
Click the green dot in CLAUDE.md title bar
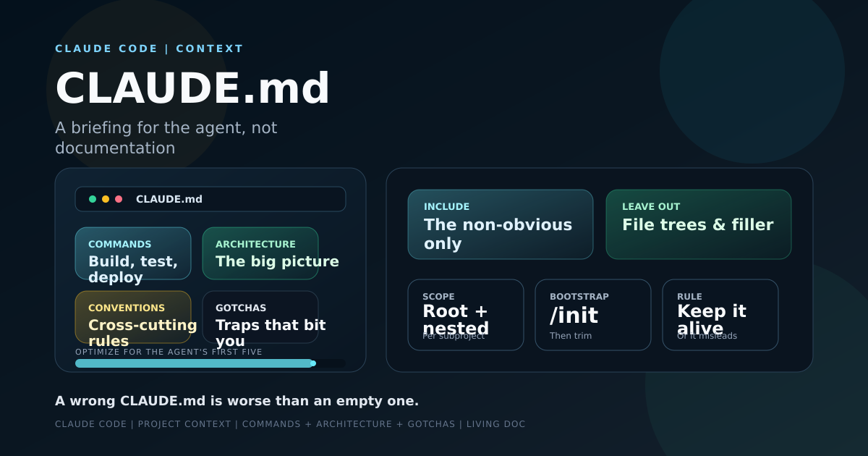click(93, 199)
